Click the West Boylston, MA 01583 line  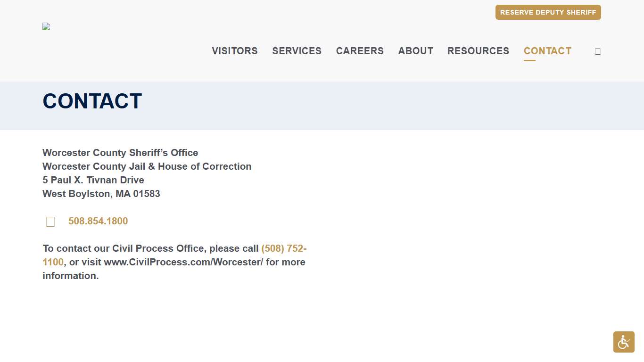point(101,194)
